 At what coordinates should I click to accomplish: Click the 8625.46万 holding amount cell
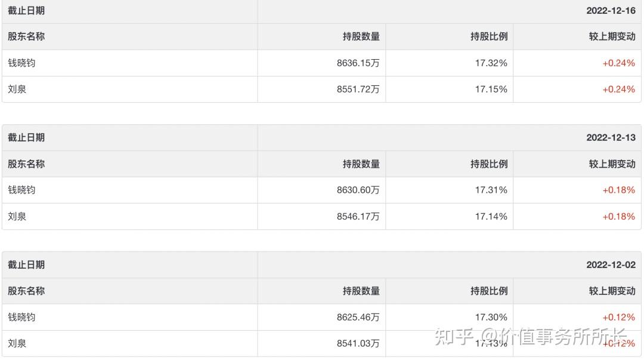click(358, 317)
